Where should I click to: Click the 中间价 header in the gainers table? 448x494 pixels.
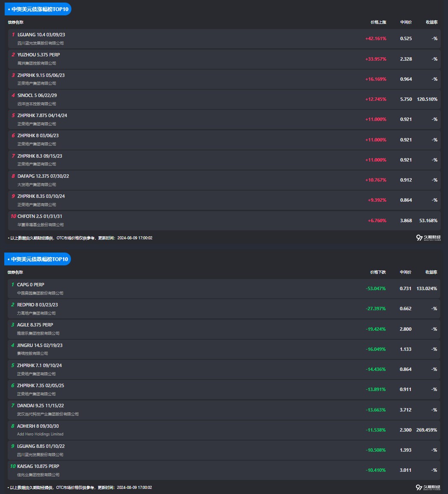click(x=406, y=22)
